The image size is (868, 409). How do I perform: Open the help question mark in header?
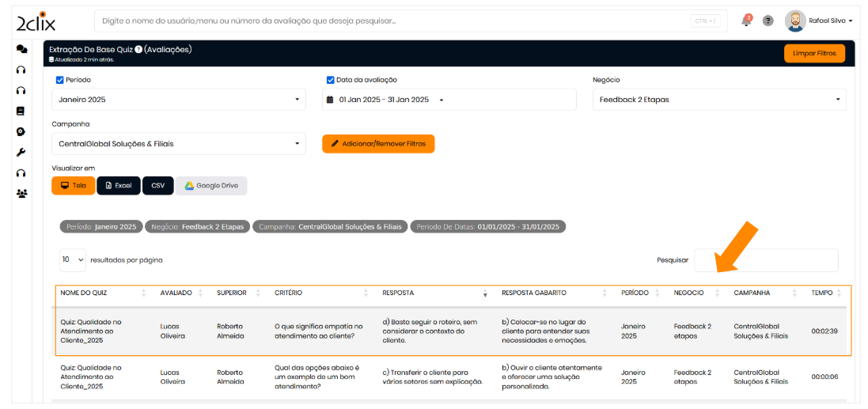[768, 21]
